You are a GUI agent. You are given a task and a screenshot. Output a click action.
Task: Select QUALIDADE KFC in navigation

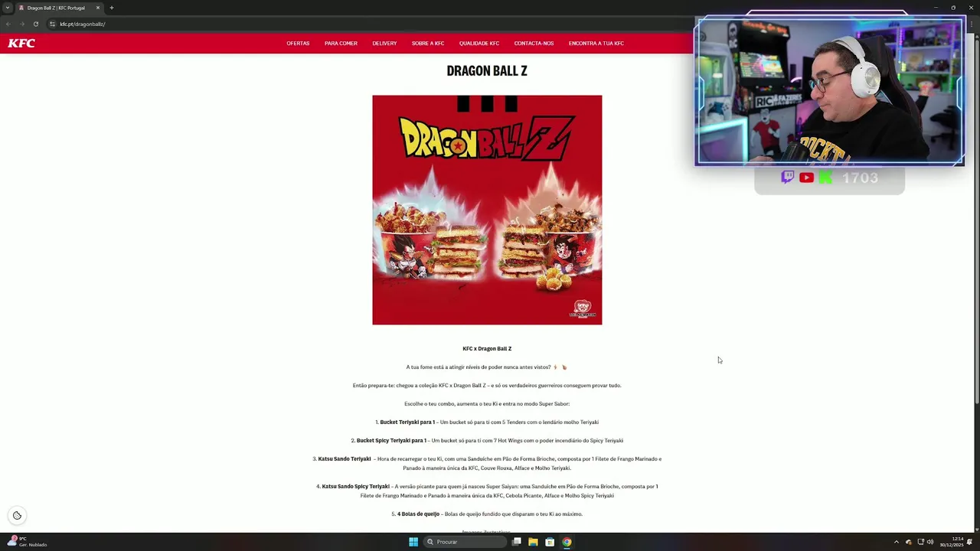[x=479, y=44]
